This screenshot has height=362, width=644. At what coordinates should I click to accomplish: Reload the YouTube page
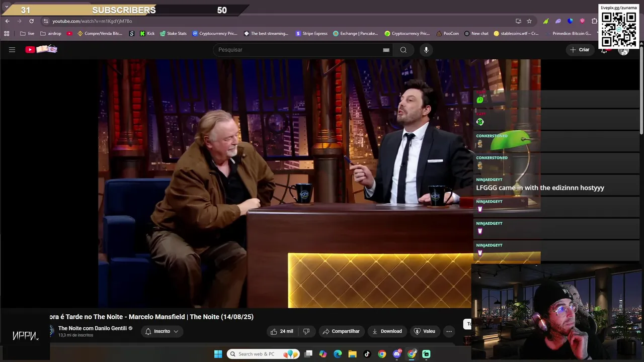[31, 21]
